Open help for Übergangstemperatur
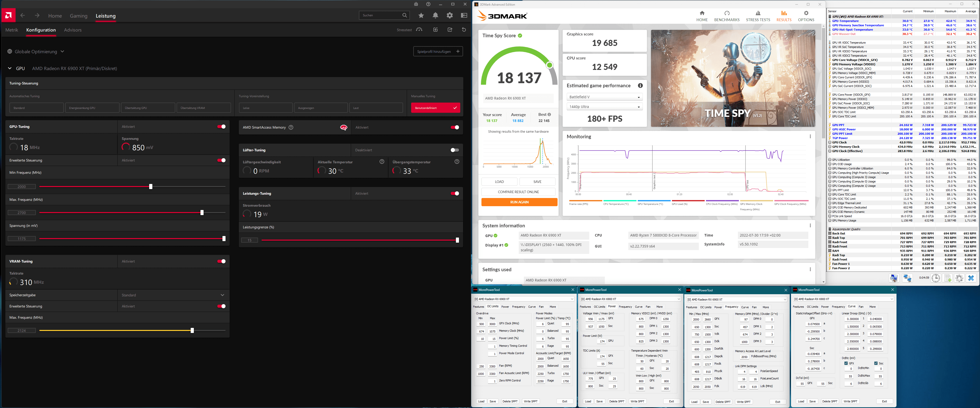980x408 pixels. click(x=457, y=162)
